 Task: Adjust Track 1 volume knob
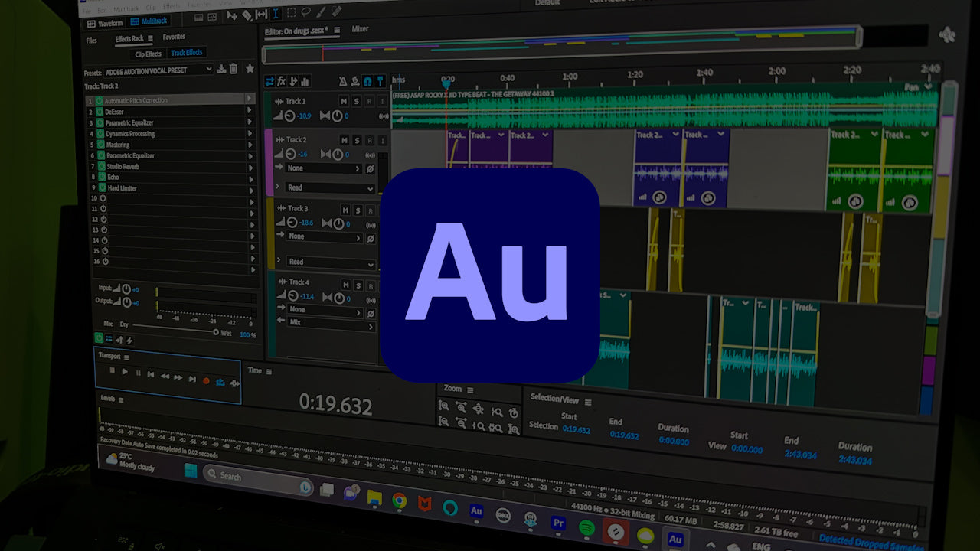pos(290,116)
